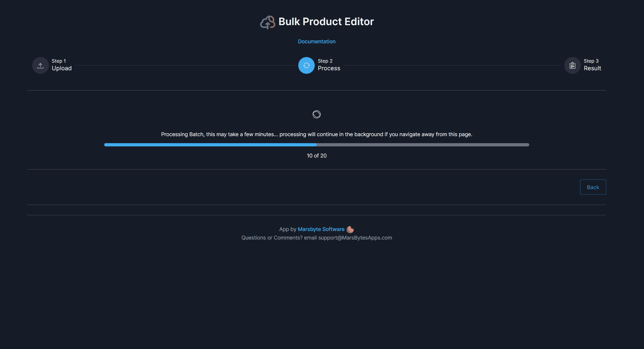Click the fist emoji next to Marsbyte Software
Screen dimensions: 644x349
(350, 229)
